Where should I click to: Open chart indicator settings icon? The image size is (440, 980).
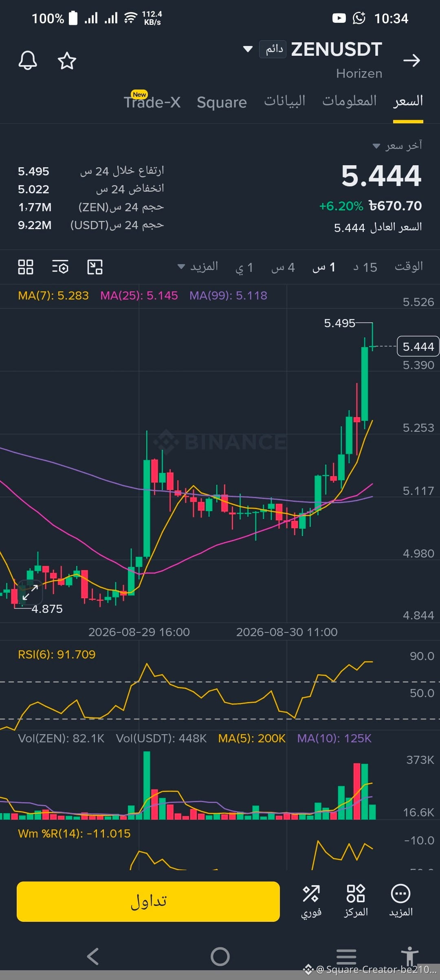[x=60, y=267]
